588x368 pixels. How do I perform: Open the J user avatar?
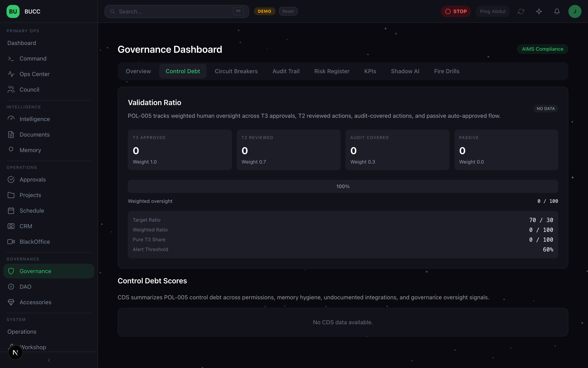coord(575,11)
